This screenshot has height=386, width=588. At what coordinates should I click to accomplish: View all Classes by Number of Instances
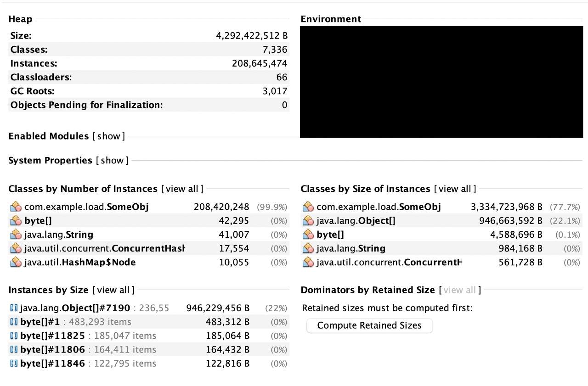[x=182, y=189]
